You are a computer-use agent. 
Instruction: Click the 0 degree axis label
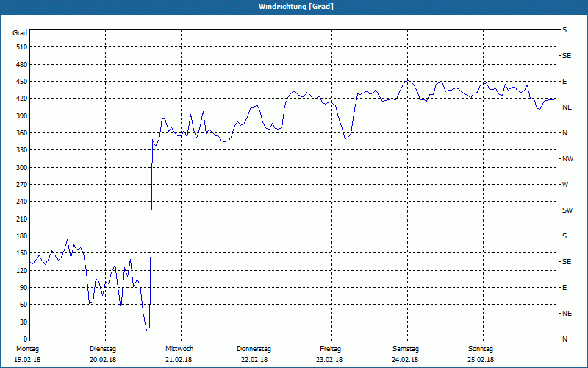(x=26, y=339)
